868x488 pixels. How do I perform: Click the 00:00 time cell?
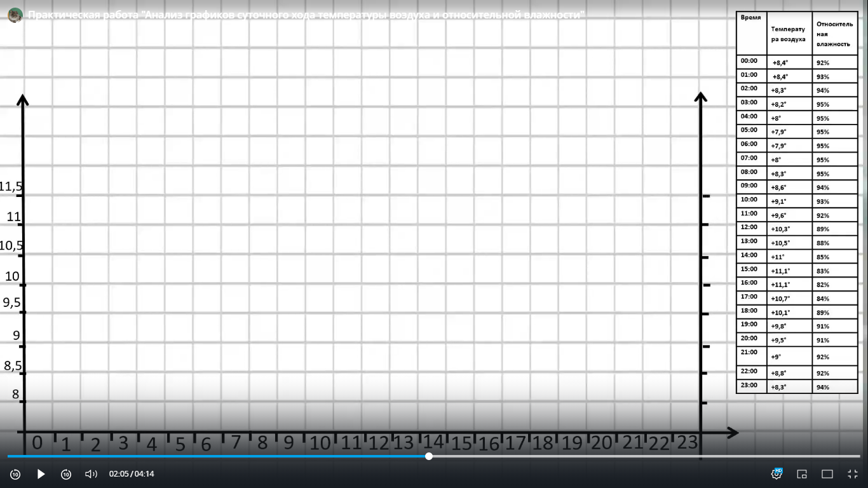pyautogui.click(x=751, y=62)
